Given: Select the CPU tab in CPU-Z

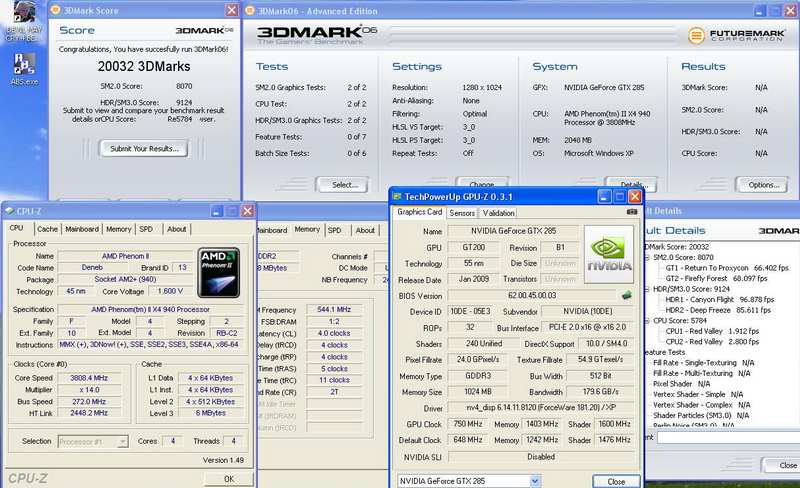Looking at the screenshot, I should (x=17, y=228).
